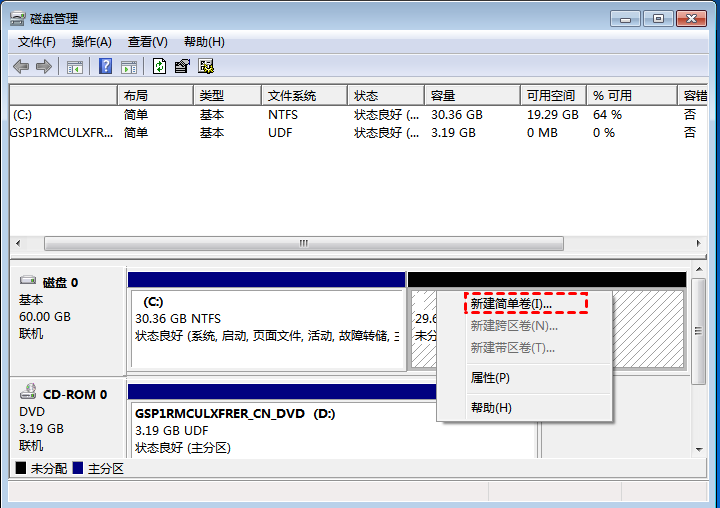Click the vertical scrollbar thumb in disk pane
Viewport: 720px width, 508px height.
[x=699, y=331]
